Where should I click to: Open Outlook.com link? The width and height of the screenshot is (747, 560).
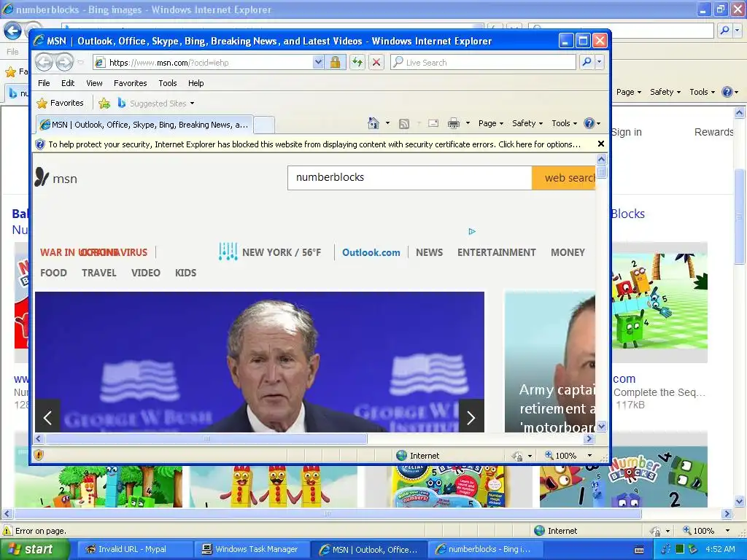[x=371, y=252]
